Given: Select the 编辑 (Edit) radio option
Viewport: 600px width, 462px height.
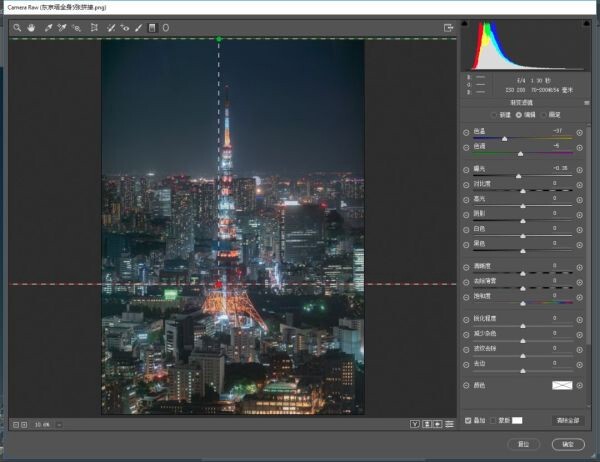Looking at the screenshot, I should (519, 115).
